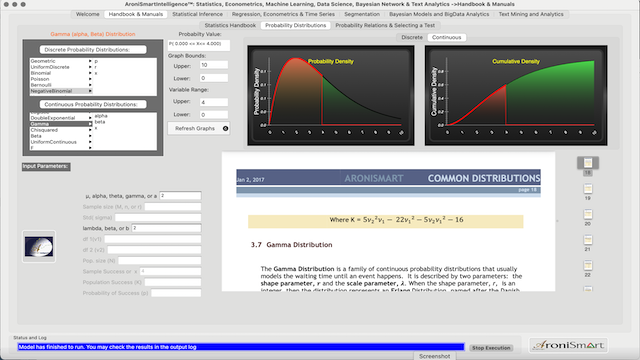Expand the Poisson distribution arrow
640x360 pixels.
coord(90,79)
